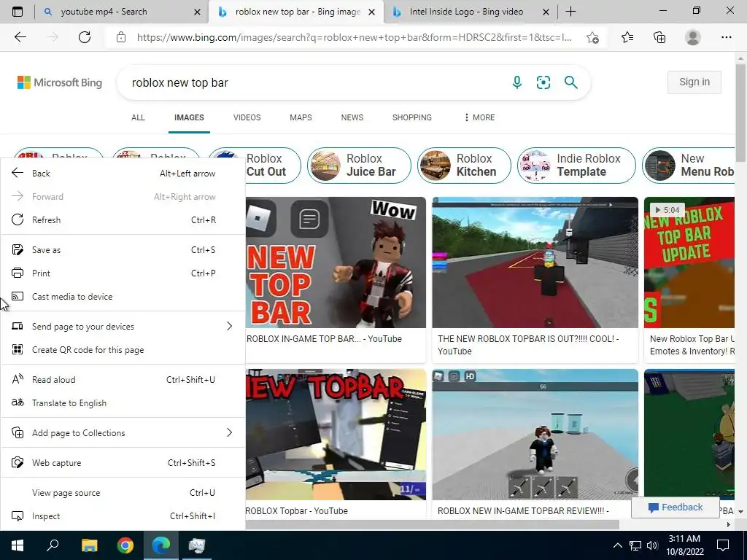Select Create QR code for this page
The width and height of the screenshot is (747, 560).
coord(123,349)
